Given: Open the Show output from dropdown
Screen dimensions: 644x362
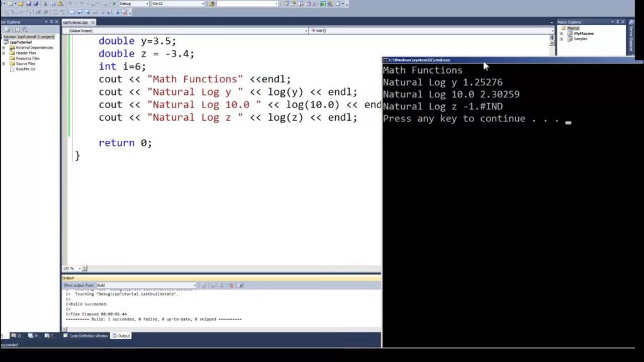Looking at the screenshot, I should click(147, 285).
